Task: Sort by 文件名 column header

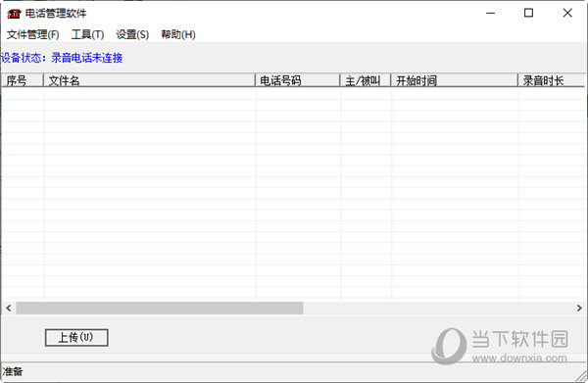Action: pos(149,80)
